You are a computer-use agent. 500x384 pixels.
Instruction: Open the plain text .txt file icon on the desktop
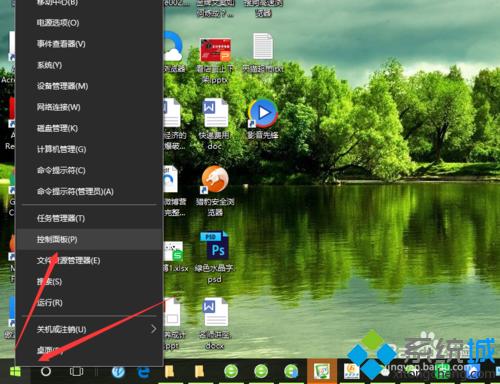pyautogui.click(x=263, y=46)
